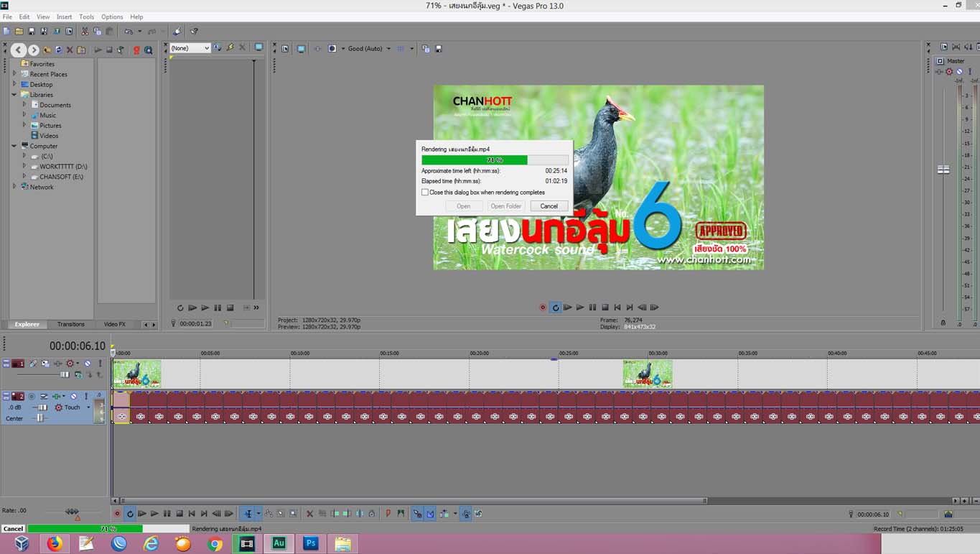980x554 pixels.
Task: Click the red X Delete icon in timeline toolbar
Action: [309, 513]
